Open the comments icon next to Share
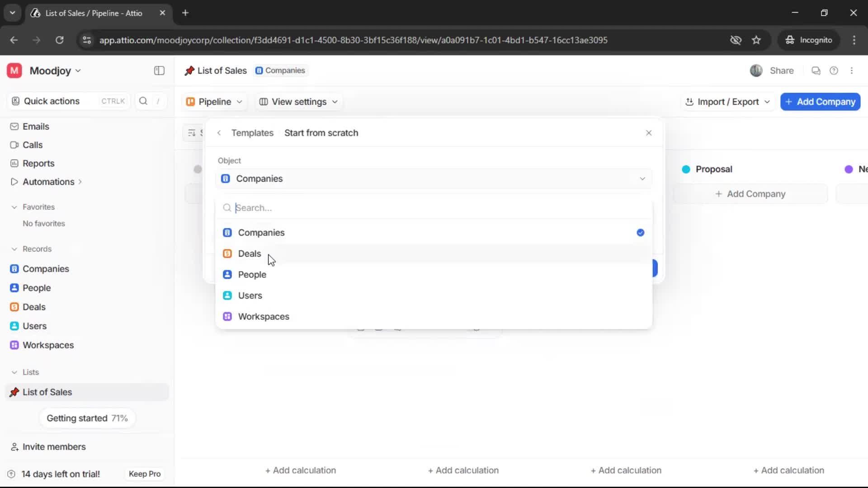 tap(816, 70)
